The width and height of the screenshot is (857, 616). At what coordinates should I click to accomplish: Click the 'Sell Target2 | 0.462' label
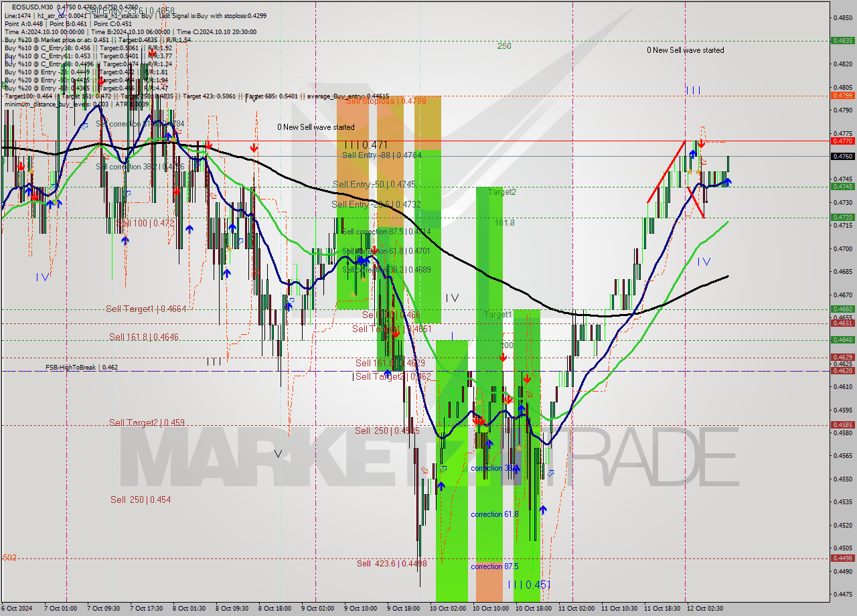click(x=393, y=376)
